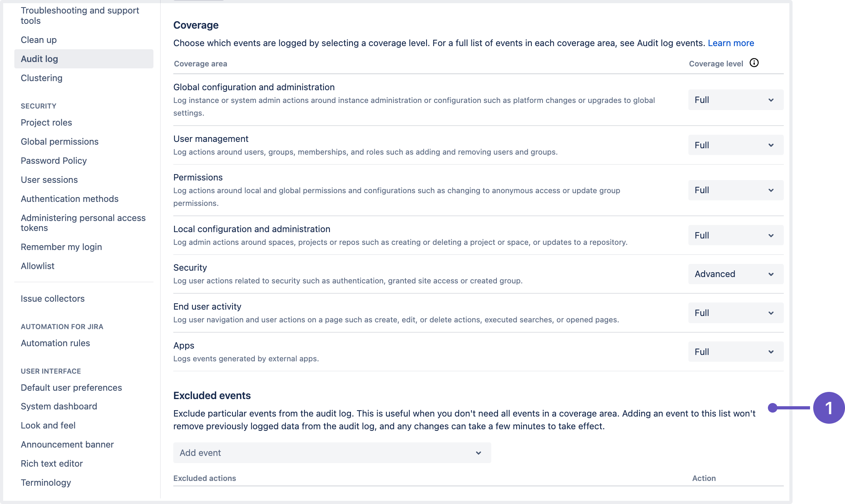Expand the User management coverage level selector
The image size is (845, 504).
click(x=735, y=145)
